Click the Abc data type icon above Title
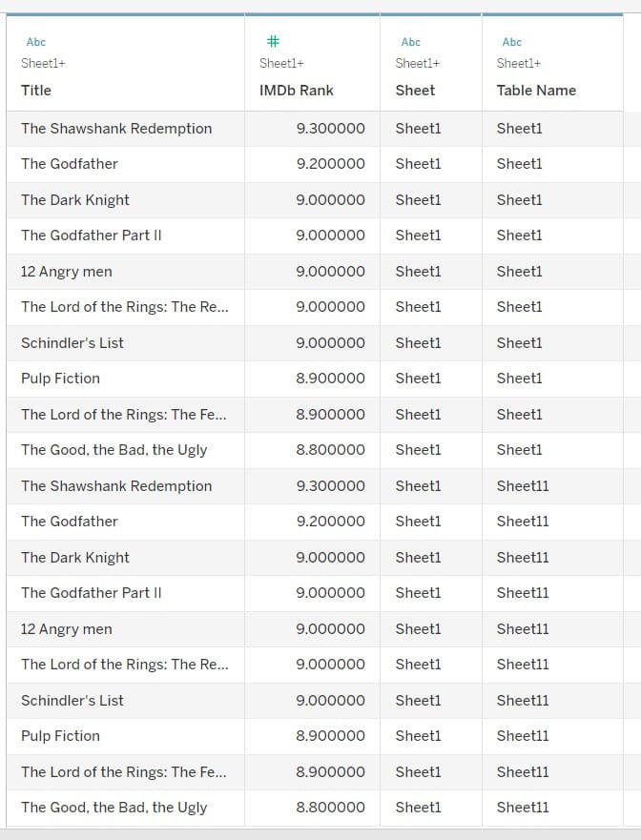 pos(36,42)
